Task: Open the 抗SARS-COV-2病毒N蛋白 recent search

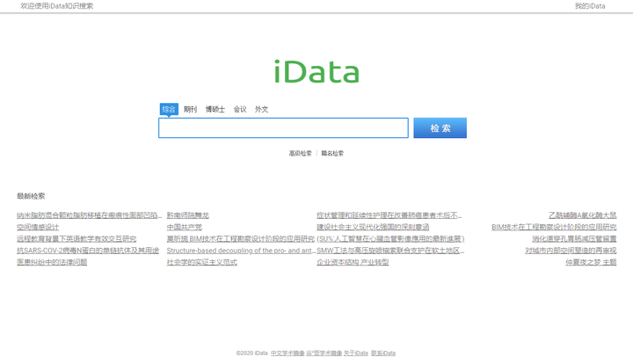Action: click(88, 251)
